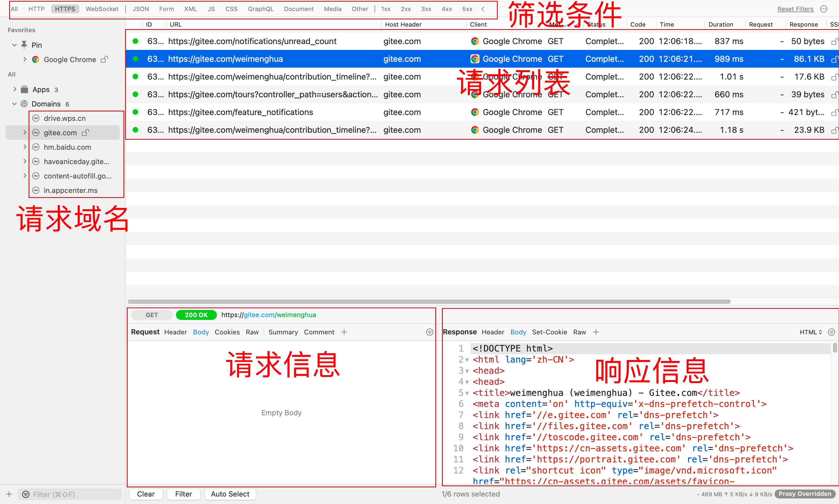Click the Chrome icon in the Pin sidebar
The image size is (839, 504).
coord(35,59)
